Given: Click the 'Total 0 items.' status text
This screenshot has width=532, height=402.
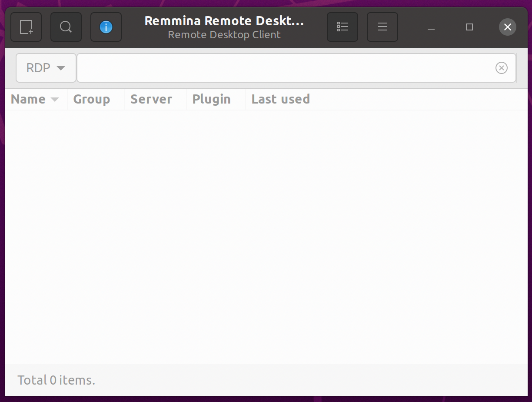Looking at the screenshot, I should pos(56,380).
